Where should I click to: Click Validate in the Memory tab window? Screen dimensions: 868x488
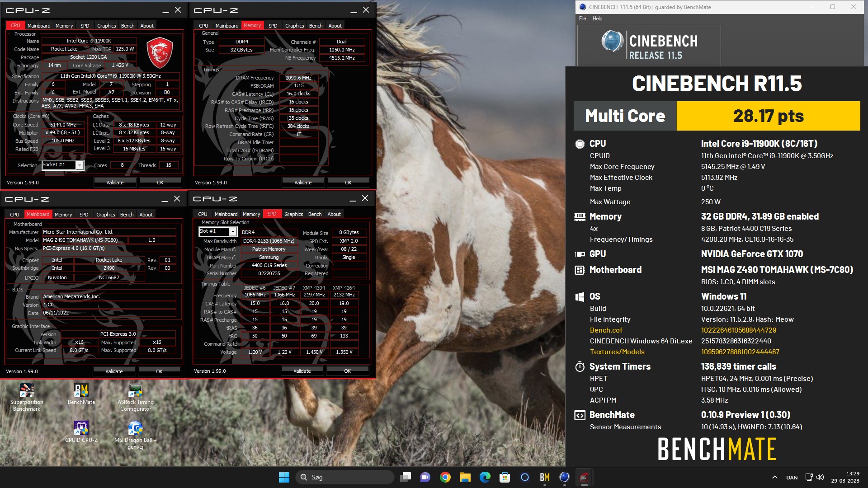click(303, 183)
